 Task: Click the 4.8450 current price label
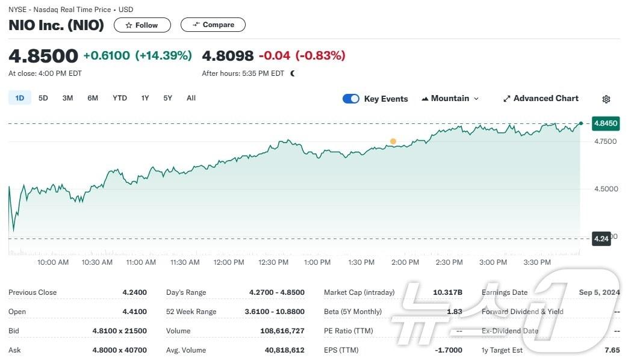pos(605,123)
